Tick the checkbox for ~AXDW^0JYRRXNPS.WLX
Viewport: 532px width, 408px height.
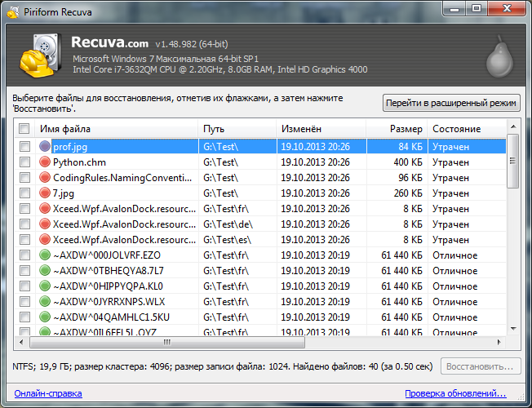click(x=24, y=302)
